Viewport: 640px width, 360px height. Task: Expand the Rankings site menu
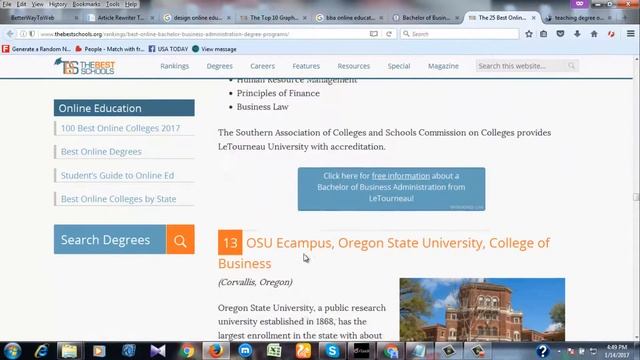175,66
